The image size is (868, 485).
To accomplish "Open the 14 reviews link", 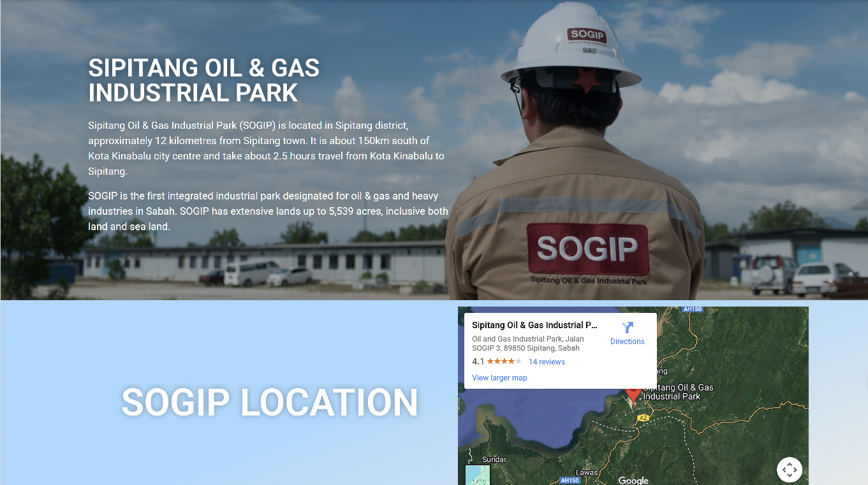I will point(547,362).
